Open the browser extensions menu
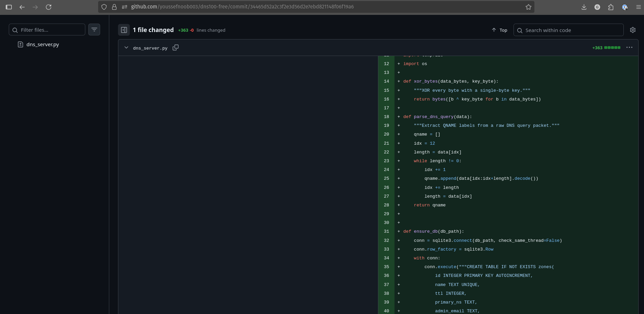 click(611, 7)
